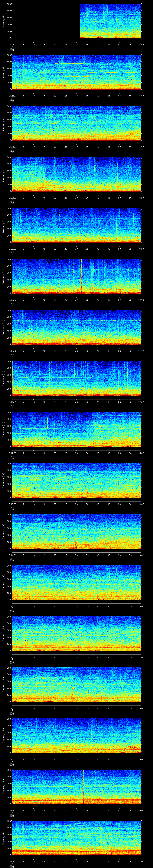Click the spectrogram panel starting at 10:09:00

coord(77,276)
